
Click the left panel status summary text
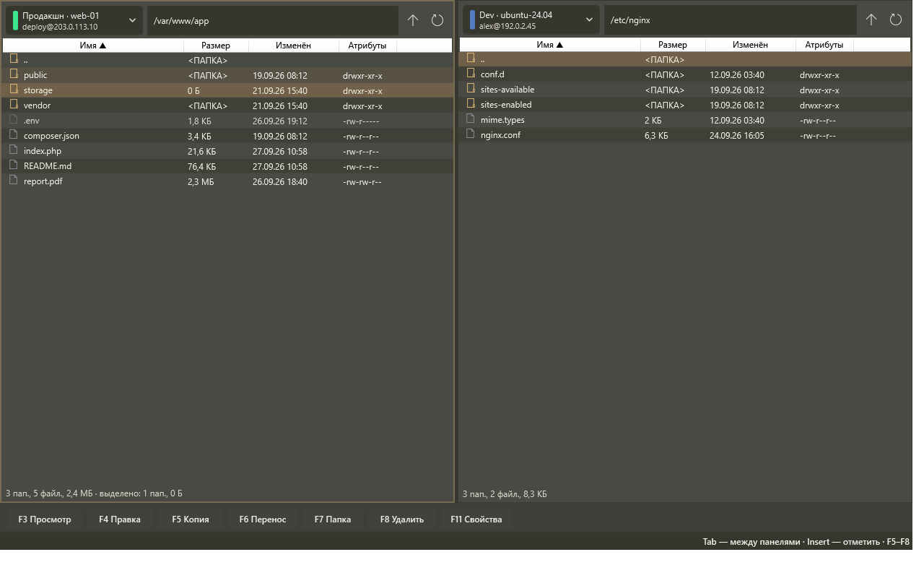tap(94, 493)
